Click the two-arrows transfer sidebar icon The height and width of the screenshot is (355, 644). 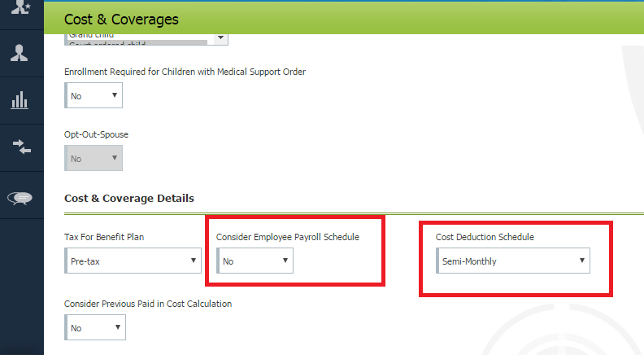(21, 147)
